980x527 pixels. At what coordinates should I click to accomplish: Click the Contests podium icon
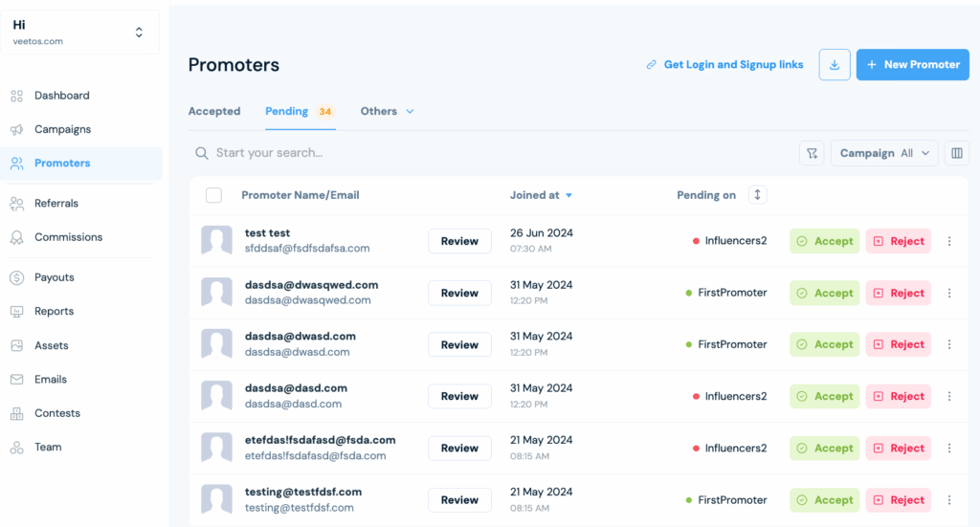click(x=17, y=413)
